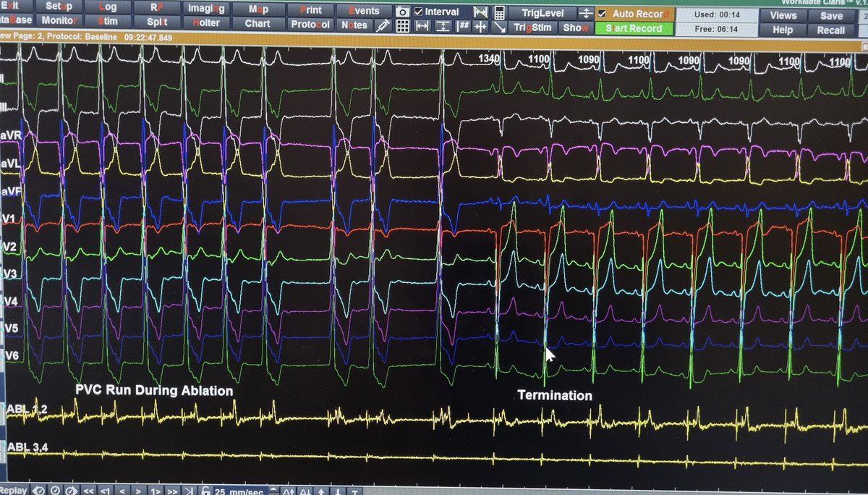868x495 pixels.
Task: Click the Replay label button
Action: [x=14, y=490]
